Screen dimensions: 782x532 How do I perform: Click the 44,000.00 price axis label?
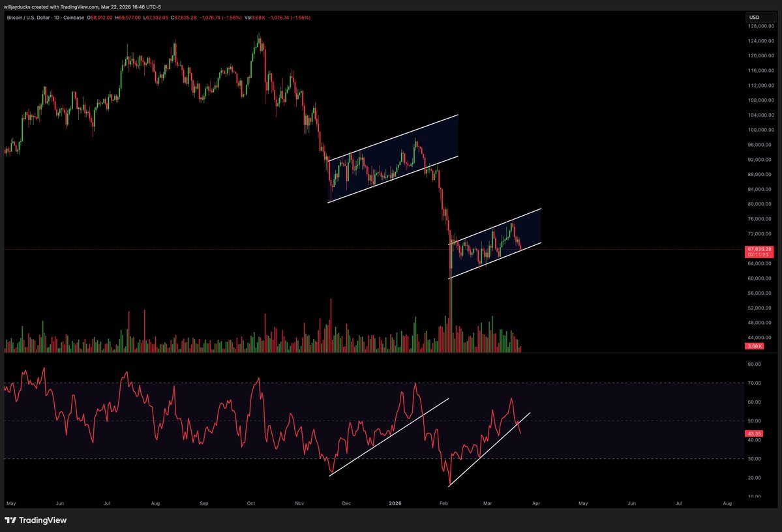[x=761, y=338]
